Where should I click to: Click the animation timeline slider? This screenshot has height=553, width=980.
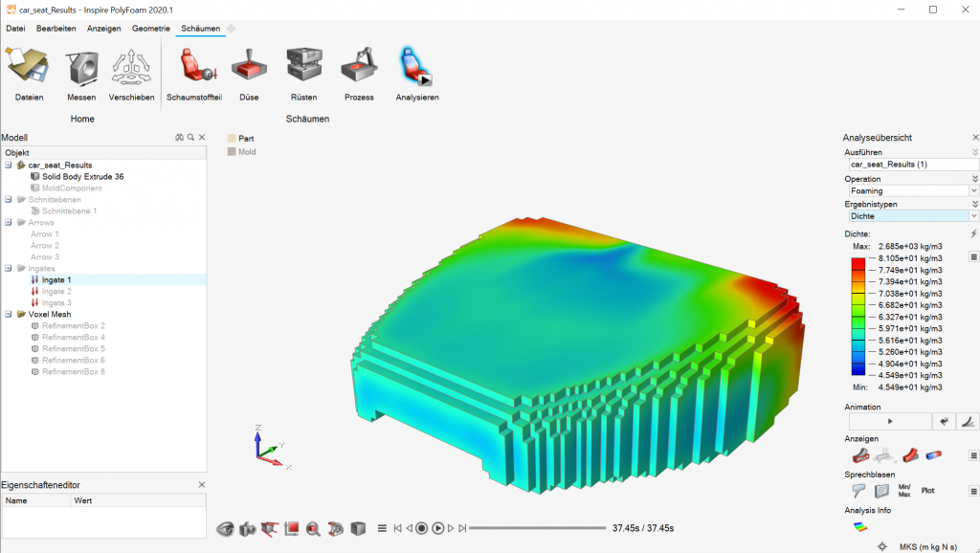(x=538, y=529)
